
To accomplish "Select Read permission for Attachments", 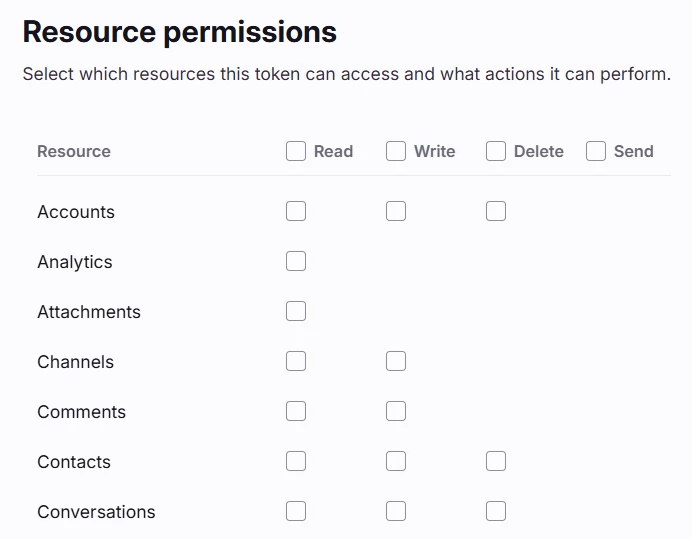I will (x=296, y=311).
